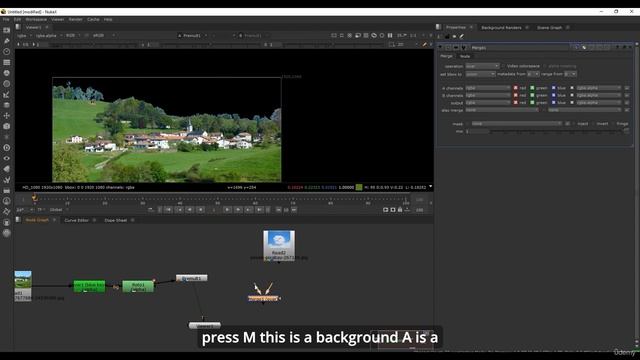Screen dimensions: 640x360
Task: Toggle blue checkbox in output row
Action: coord(553,102)
